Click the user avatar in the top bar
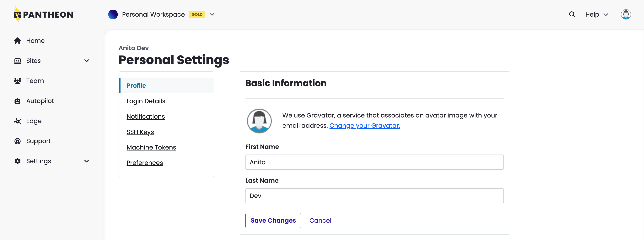644x240 pixels. 626,14
